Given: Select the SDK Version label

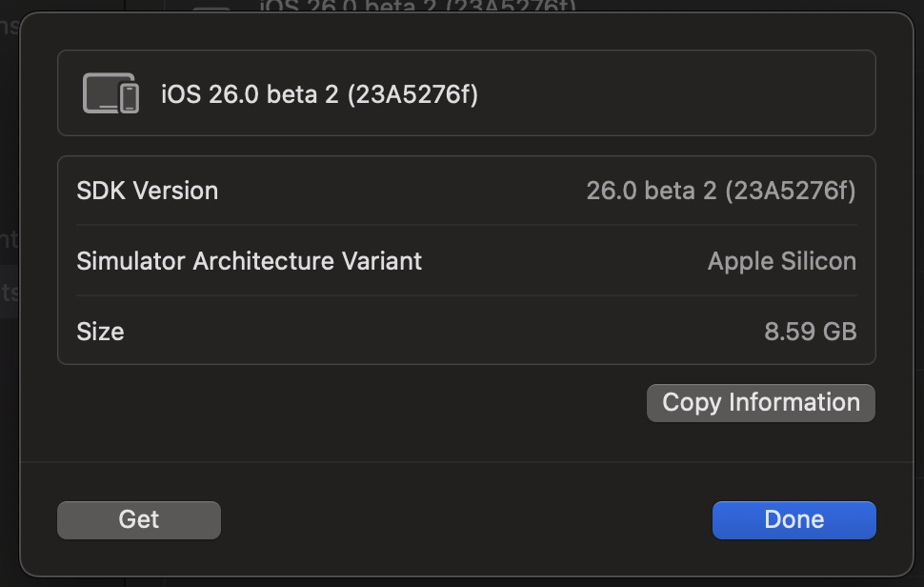Looking at the screenshot, I should point(148,191).
